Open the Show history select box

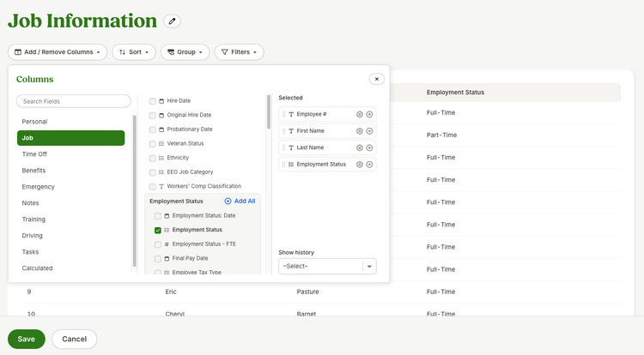tap(327, 267)
